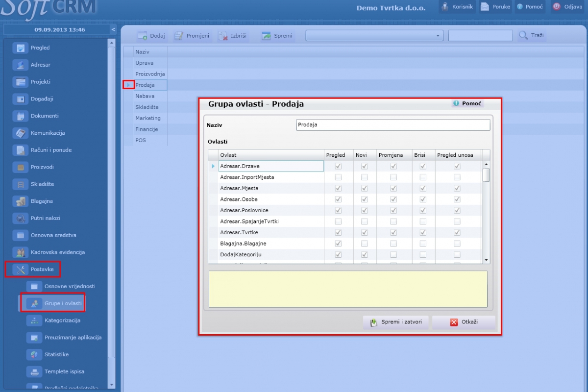The width and height of the screenshot is (588, 392).
Task: Open the Blagajna sidebar icon
Action: [x=20, y=201]
